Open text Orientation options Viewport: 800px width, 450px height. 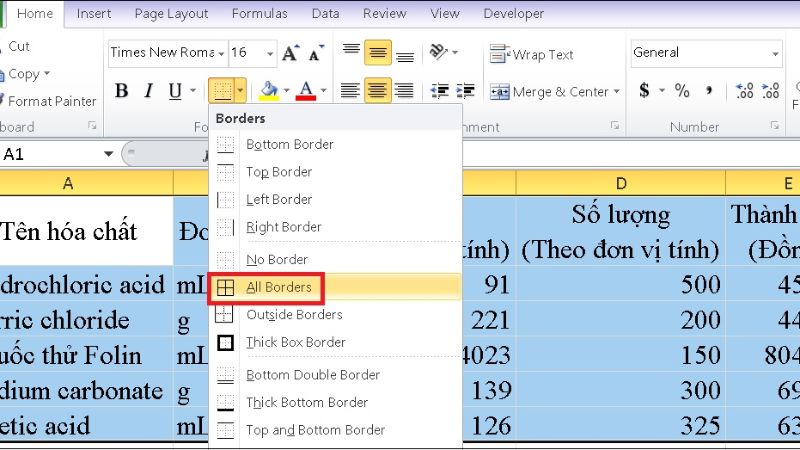(x=442, y=52)
